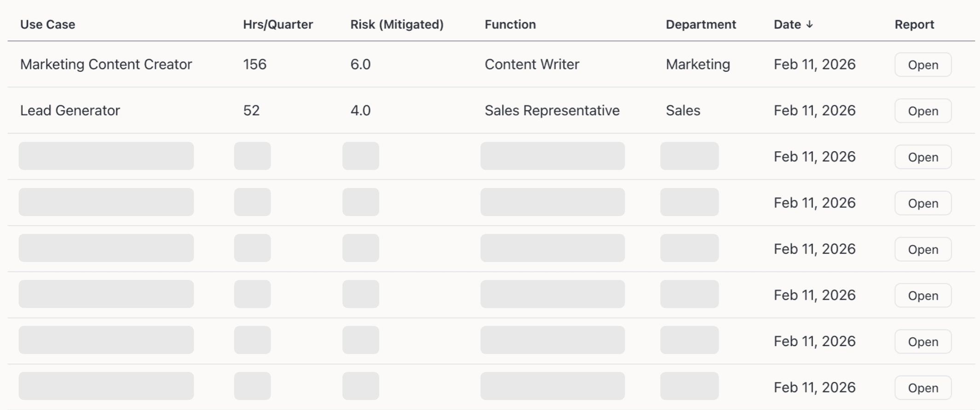
Task: Click the Content Writer function cell
Action: [x=531, y=64]
